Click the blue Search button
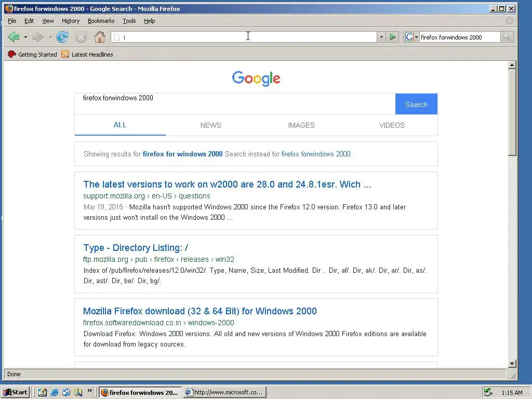The height and width of the screenshot is (399, 532). point(416,104)
